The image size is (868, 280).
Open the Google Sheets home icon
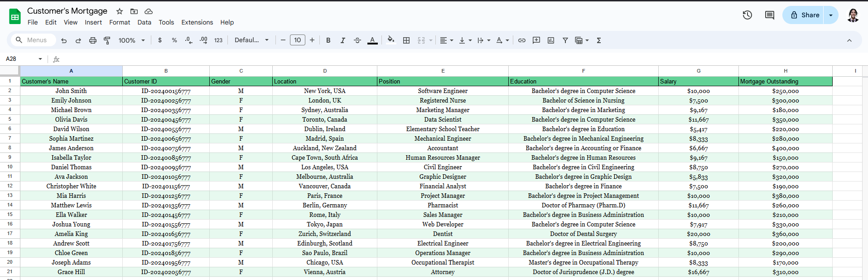(15, 17)
